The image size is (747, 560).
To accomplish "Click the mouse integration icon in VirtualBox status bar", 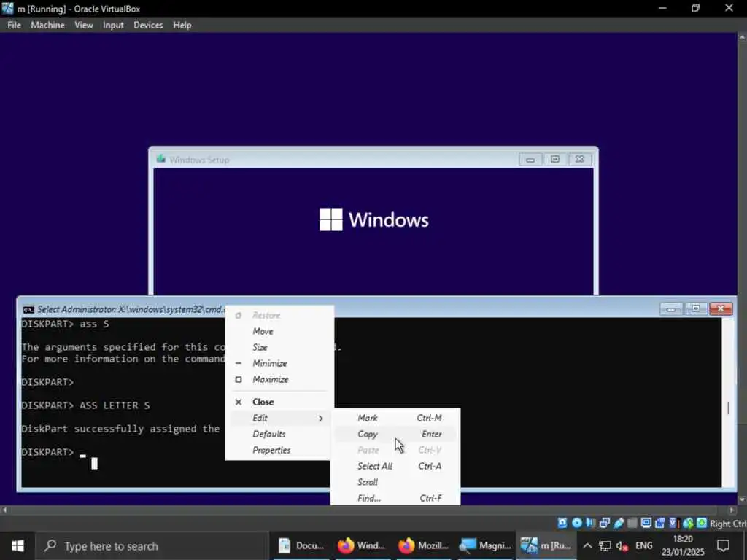I will (x=688, y=523).
